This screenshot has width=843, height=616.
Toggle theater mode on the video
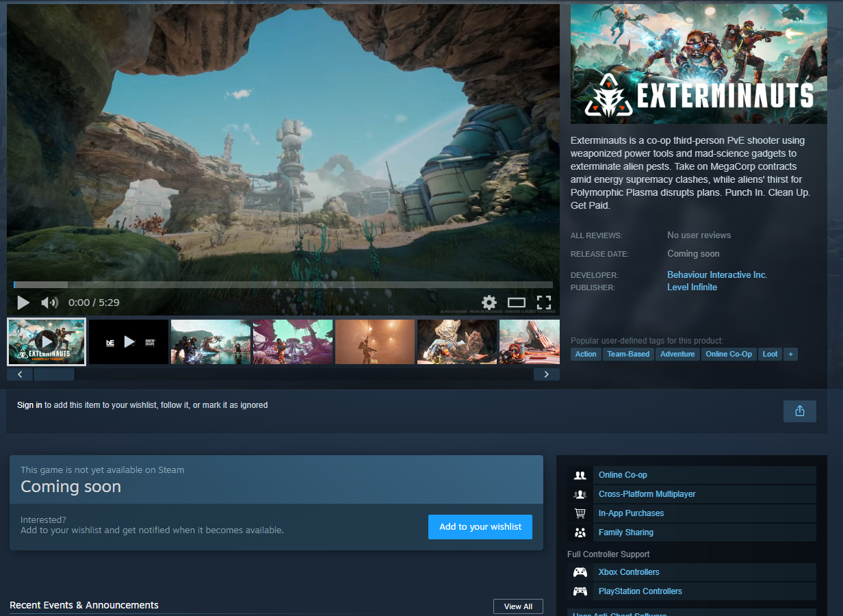[517, 303]
